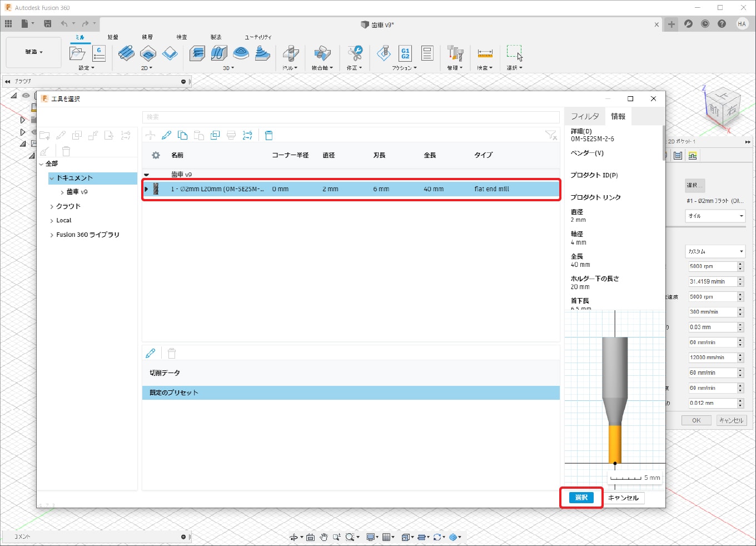Clear filters using the funnel icon
The height and width of the screenshot is (546, 756).
(550, 135)
